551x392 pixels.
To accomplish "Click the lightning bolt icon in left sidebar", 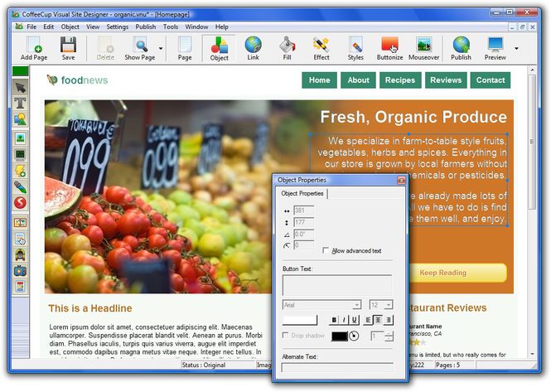I will (21, 171).
